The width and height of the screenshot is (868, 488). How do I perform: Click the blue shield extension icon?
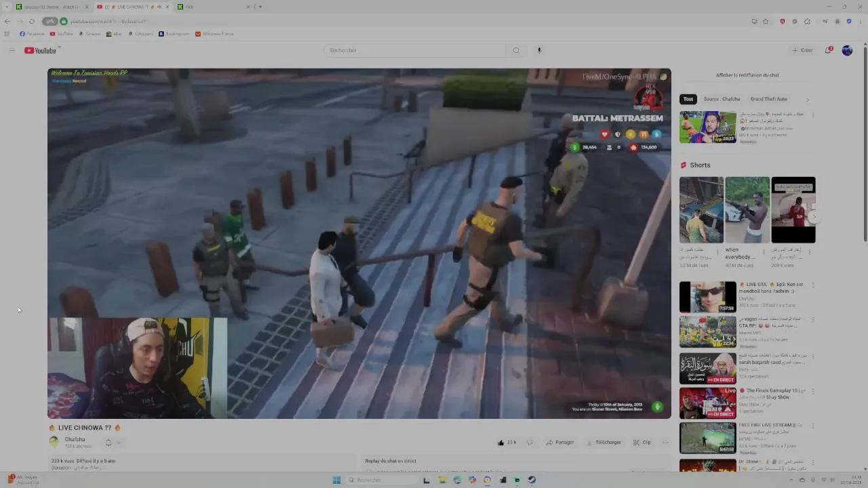(848, 22)
